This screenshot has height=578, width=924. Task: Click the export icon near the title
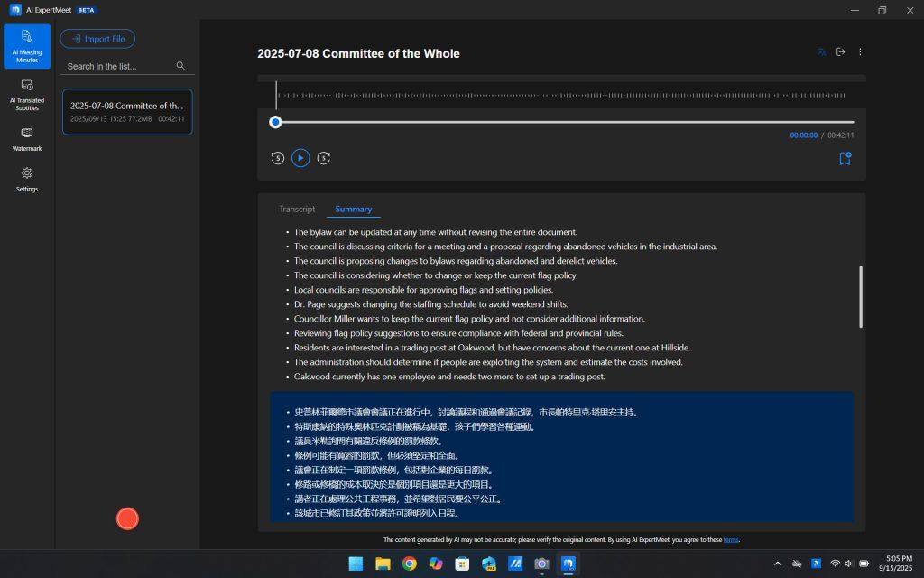841,52
